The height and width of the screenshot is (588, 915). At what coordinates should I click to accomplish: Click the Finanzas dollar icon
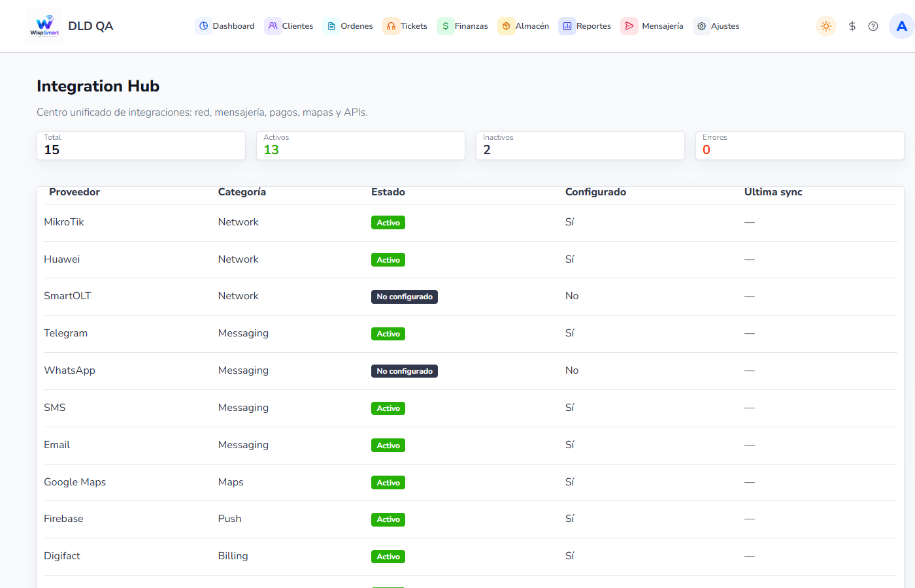coord(446,26)
